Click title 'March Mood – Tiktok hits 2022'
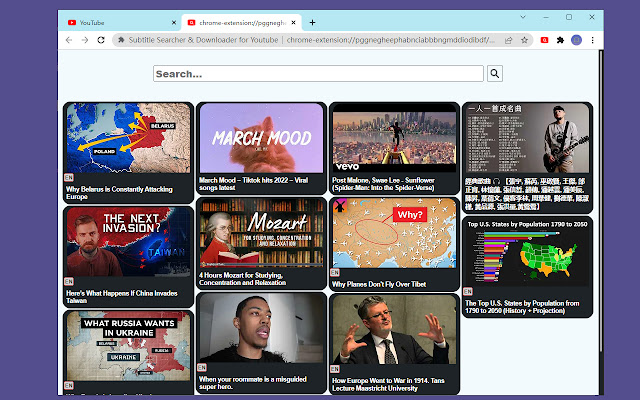This screenshot has height=400, width=640. tap(253, 184)
